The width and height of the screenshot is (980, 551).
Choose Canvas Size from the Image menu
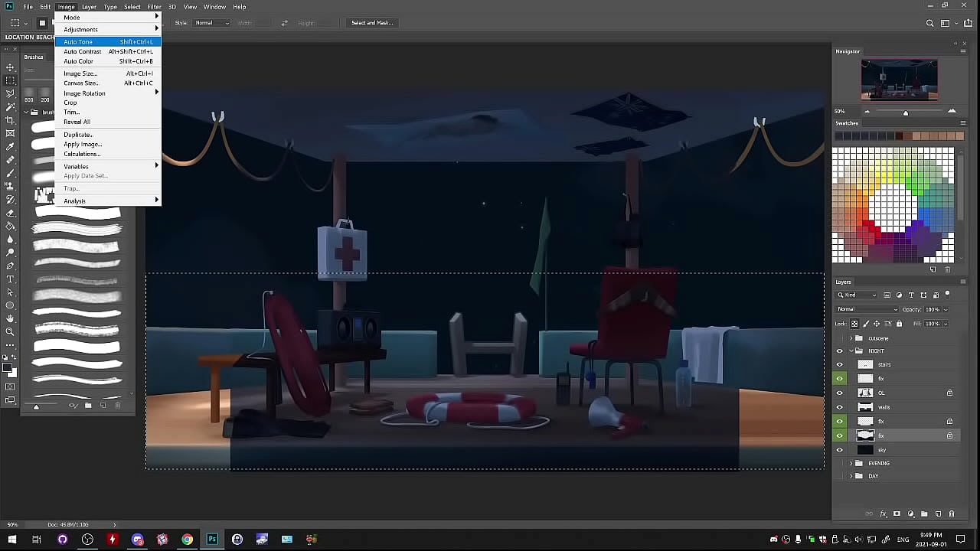pyautogui.click(x=80, y=83)
